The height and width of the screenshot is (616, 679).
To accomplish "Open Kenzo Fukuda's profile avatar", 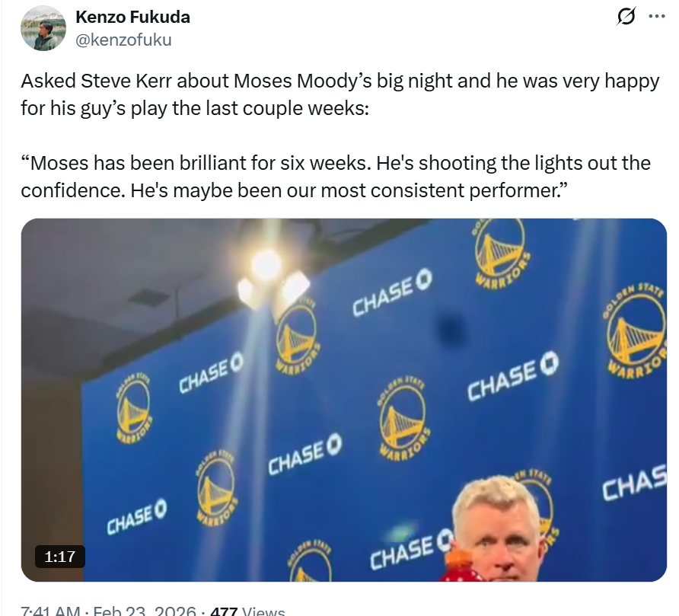I will 43,28.
